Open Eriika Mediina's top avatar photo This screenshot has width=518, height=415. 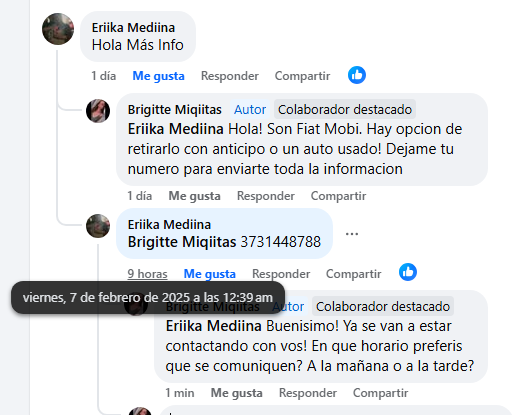(x=58, y=29)
